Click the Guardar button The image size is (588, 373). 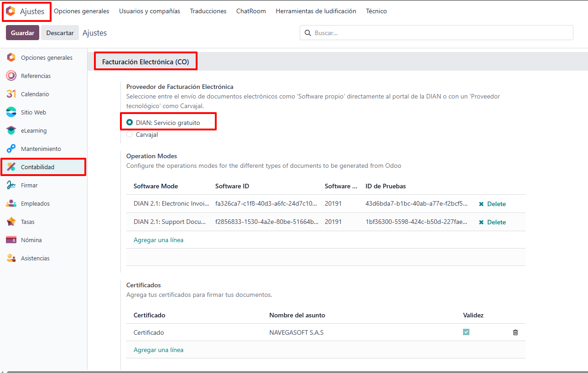(22, 33)
